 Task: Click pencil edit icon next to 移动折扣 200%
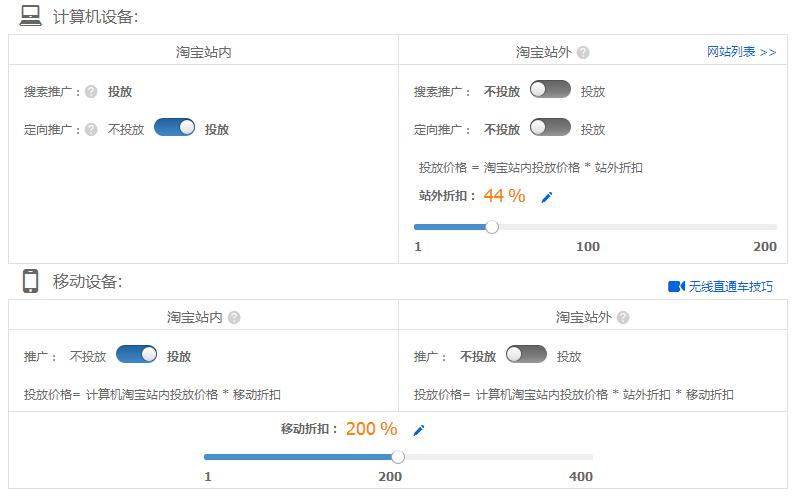[x=419, y=431]
